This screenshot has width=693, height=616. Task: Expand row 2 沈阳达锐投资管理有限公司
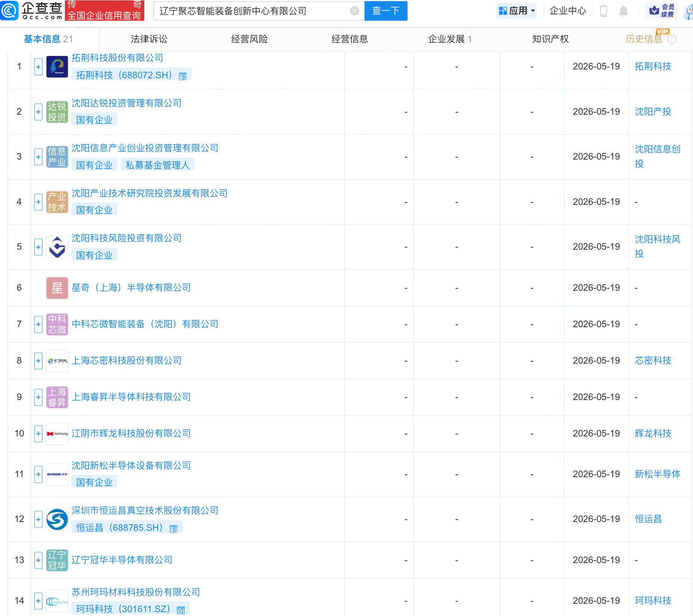pos(38,112)
